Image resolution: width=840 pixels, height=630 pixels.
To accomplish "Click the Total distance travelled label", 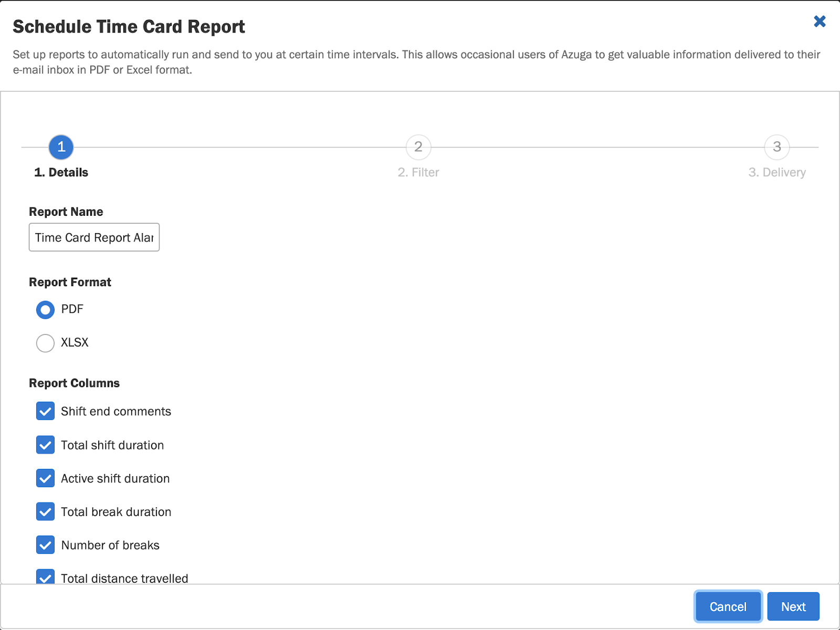I will tap(124, 578).
